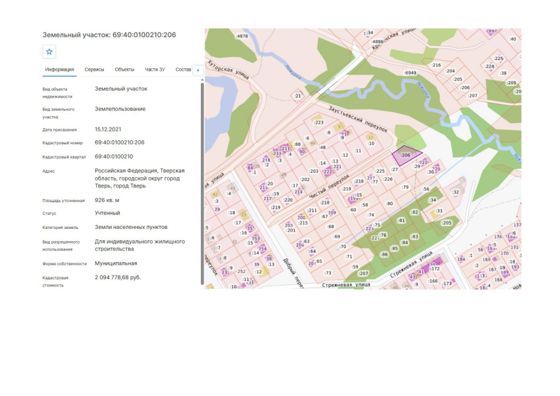
Task: Click the Дата присвоения label
Action: (60, 130)
